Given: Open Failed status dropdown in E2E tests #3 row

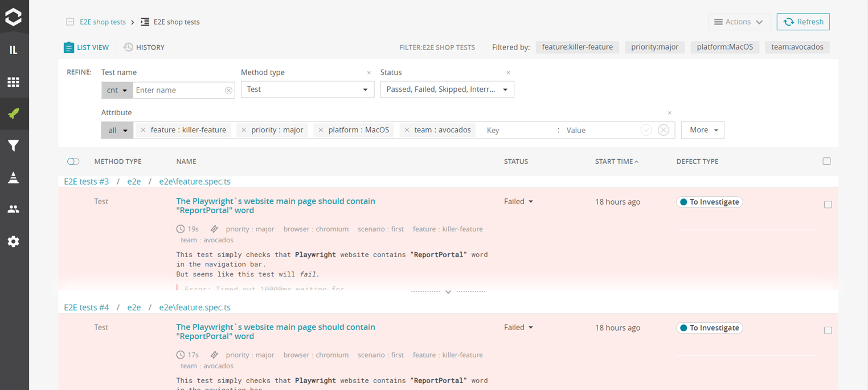Looking at the screenshot, I should (518, 201).
